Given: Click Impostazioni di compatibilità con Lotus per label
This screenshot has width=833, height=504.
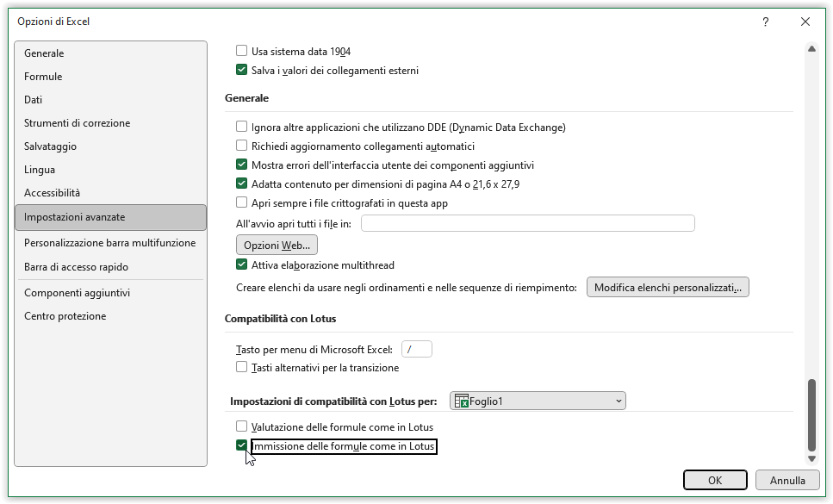Looking at the screenshot, I should point(333,401).
